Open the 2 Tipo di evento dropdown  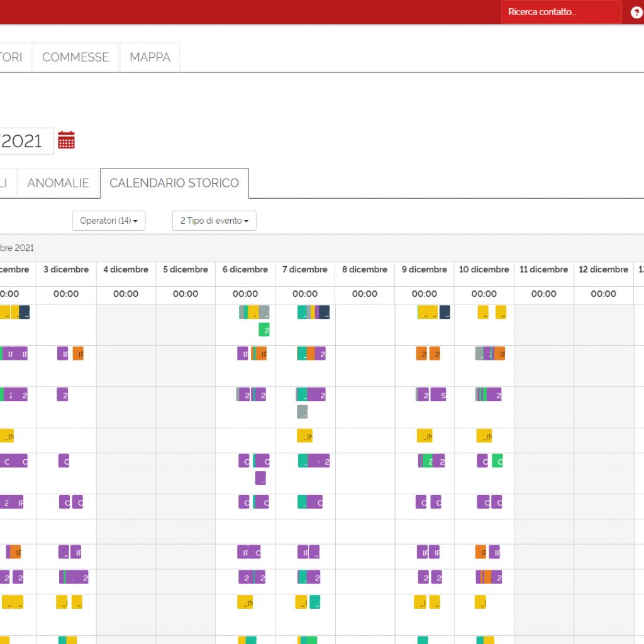[x=214, y=221]
